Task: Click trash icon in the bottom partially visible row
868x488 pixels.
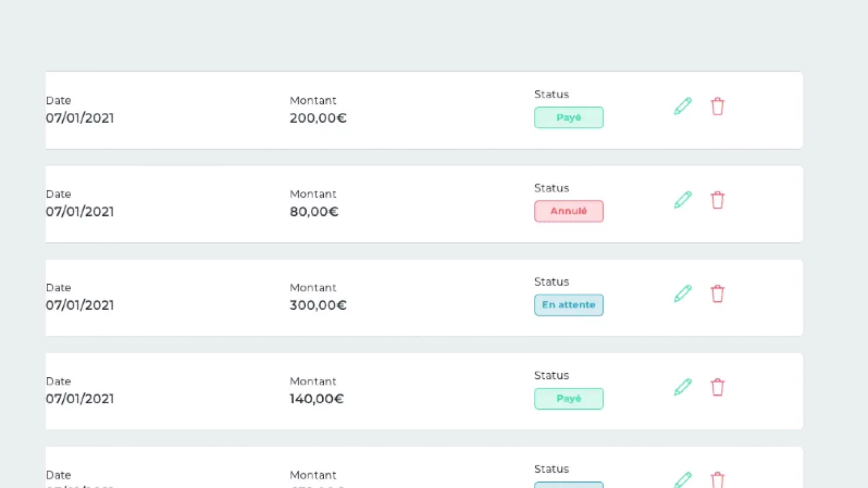Action: point(717,480)
